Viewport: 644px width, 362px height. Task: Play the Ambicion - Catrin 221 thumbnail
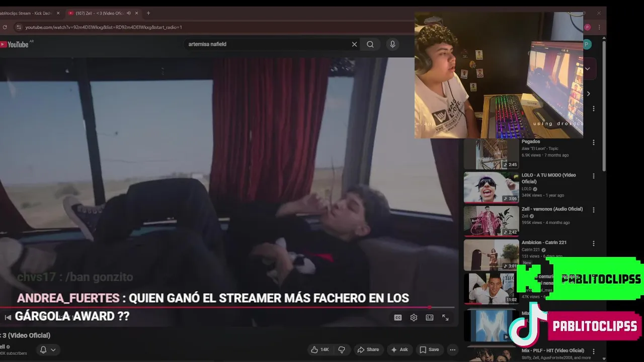coord(491,255)
